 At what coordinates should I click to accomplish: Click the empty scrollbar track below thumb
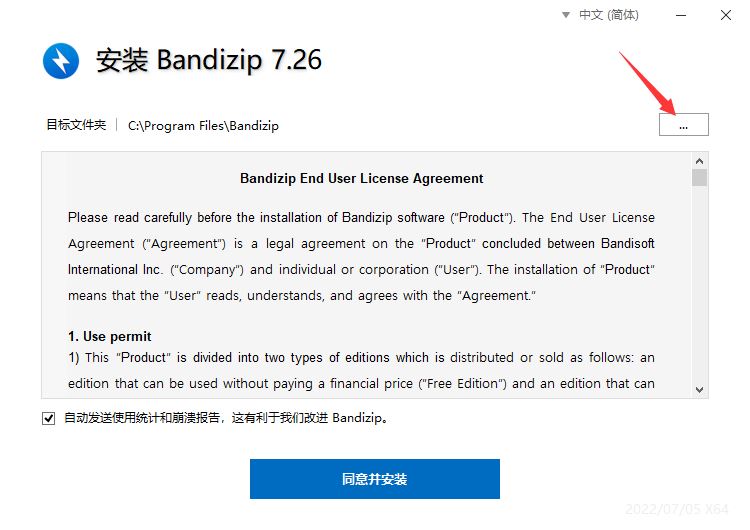tap(699, 285)
